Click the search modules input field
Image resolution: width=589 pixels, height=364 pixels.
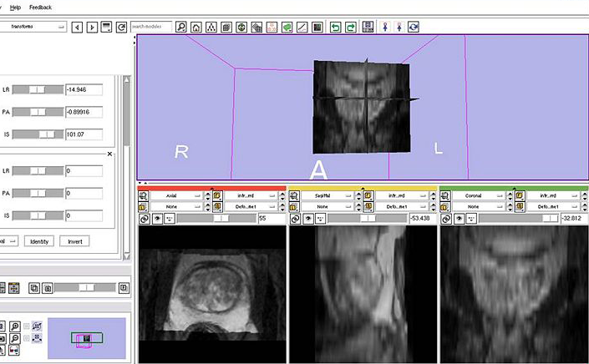pyautogui.click(x=150, y=27)
